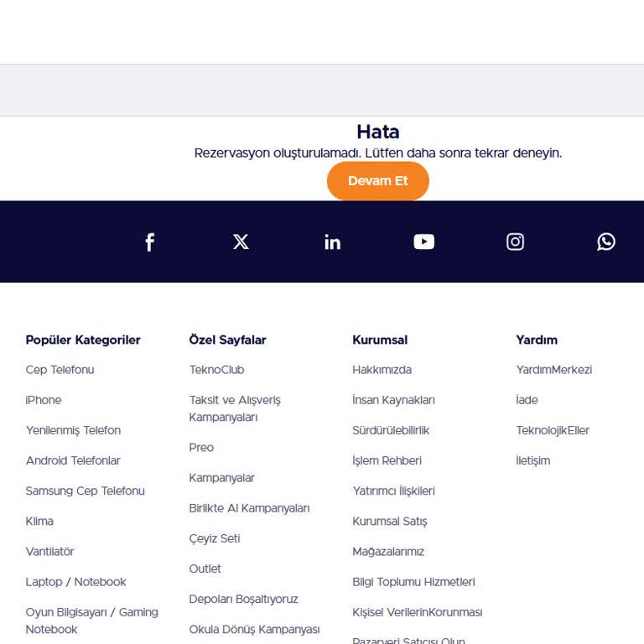Open İnsan Kaynakları link
The width and height of the screenshot is (644, 644).
[x=393, y=400]
